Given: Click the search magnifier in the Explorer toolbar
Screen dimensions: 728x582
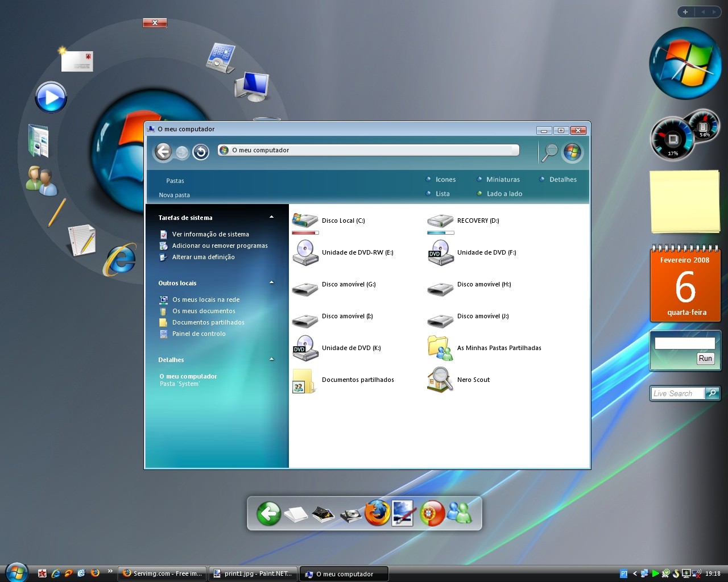Looking at the screenshot, I should tap(549, 152).
